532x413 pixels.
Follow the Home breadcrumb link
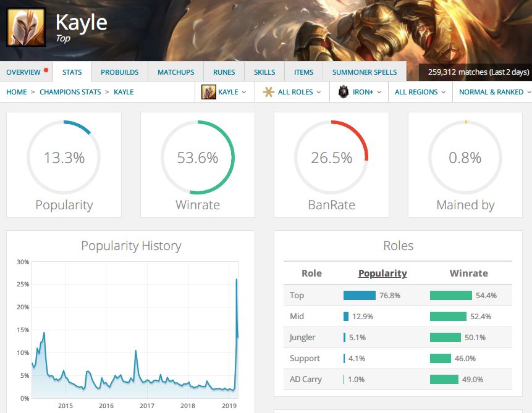click(x=16, y=92)
